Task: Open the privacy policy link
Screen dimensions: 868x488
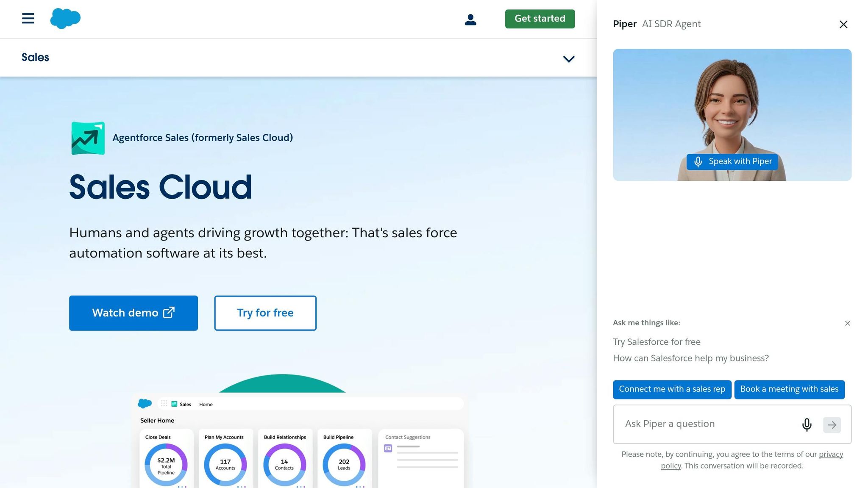Action: click(831, 455)
